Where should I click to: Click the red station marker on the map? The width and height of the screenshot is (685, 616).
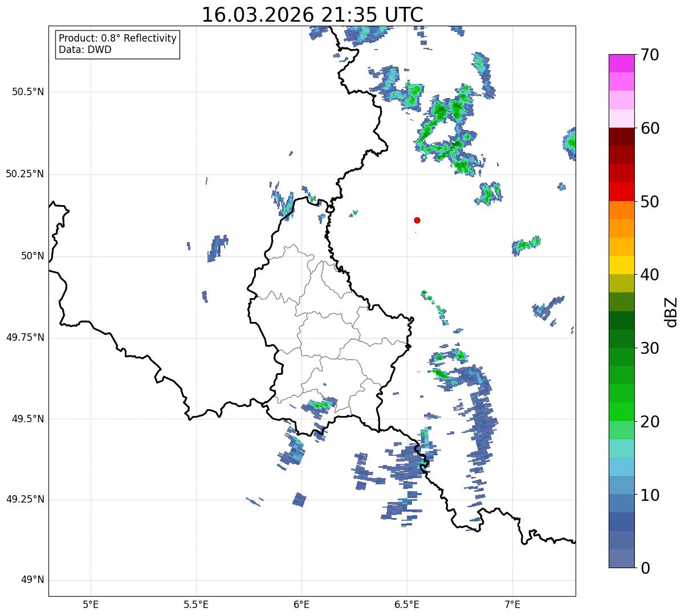(417, 220)
